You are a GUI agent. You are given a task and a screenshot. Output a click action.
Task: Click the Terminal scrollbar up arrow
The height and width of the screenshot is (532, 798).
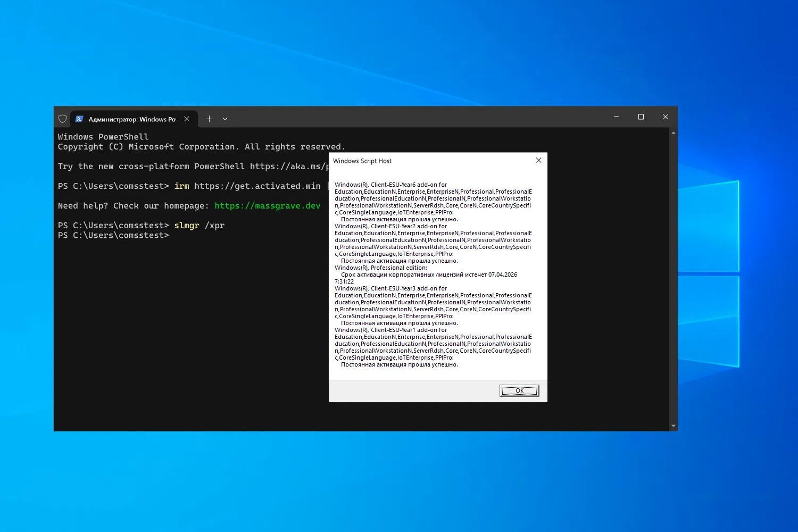pyautogui.click(x=674, y=132)
